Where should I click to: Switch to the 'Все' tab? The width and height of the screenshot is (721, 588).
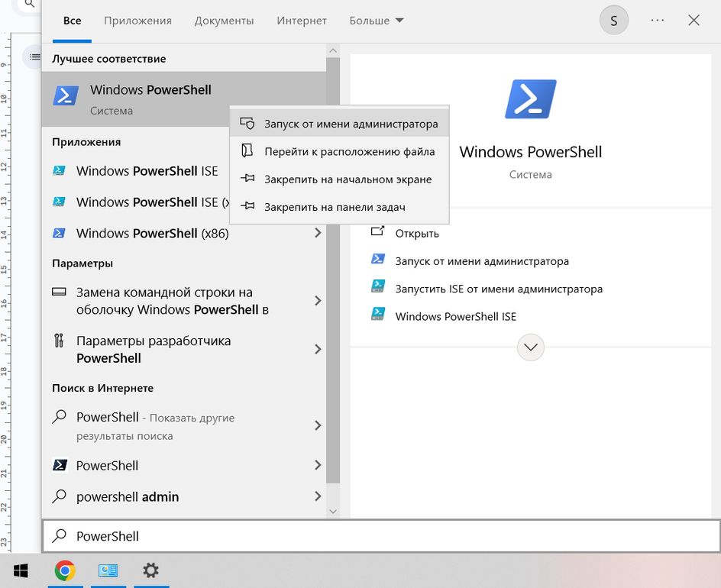click(73, 20)
